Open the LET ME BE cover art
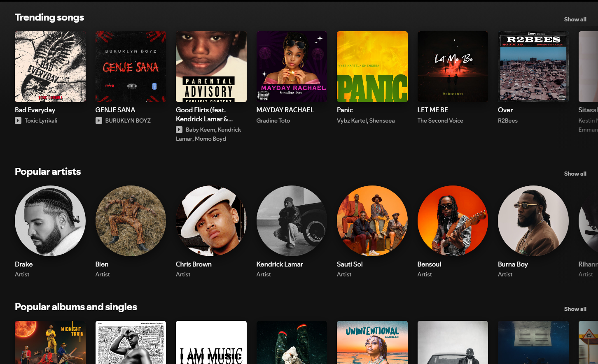Viewport: 598px width, 364px height. (x=452, y=66)
